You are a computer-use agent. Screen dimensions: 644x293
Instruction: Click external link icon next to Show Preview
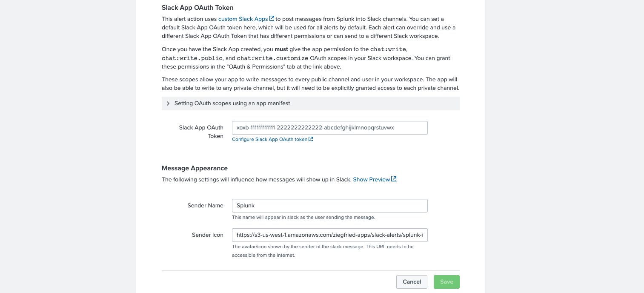click(393, 179)
